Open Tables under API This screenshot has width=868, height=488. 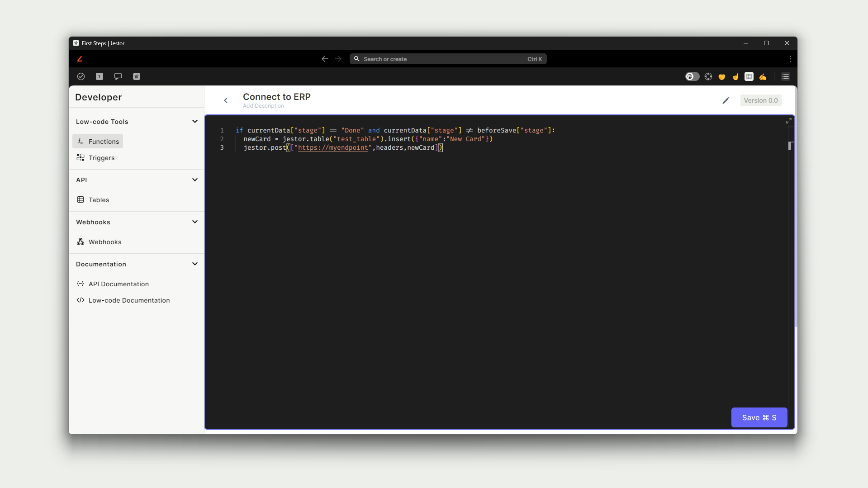point(93,199)
